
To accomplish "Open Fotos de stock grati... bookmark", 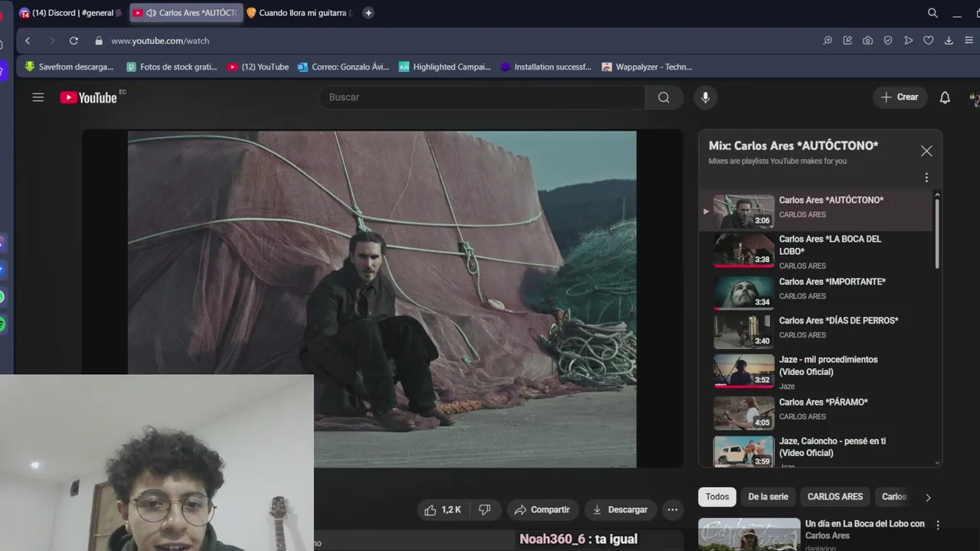I will [171, 67].
